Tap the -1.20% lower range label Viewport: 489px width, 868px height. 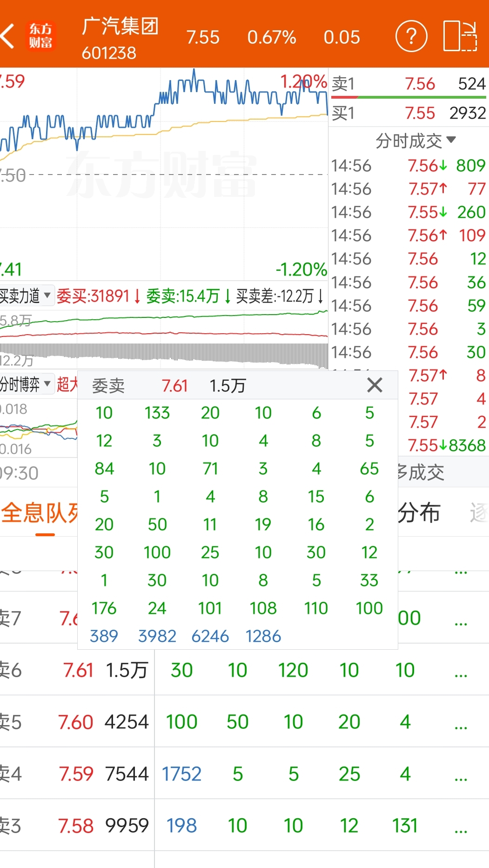[x=301, y=269]
